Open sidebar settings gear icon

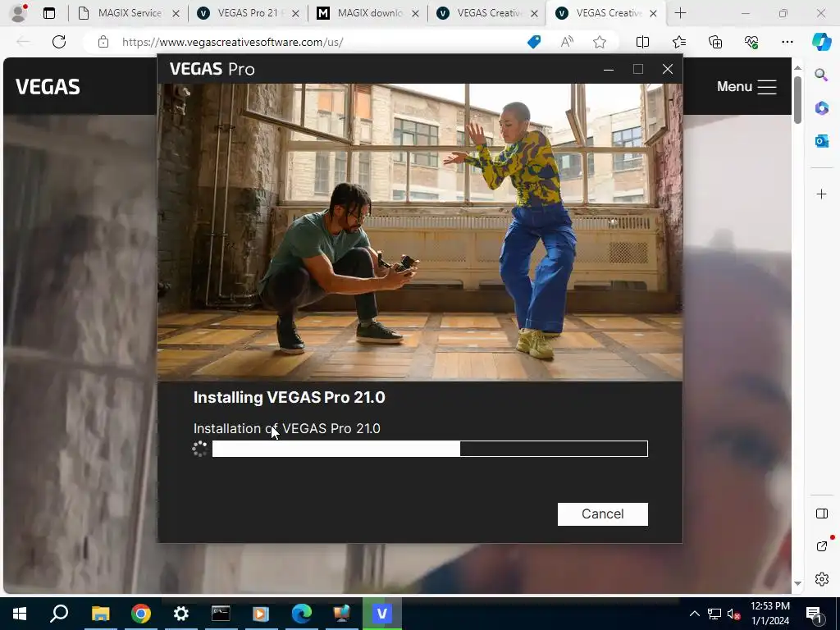pos(821,579)
